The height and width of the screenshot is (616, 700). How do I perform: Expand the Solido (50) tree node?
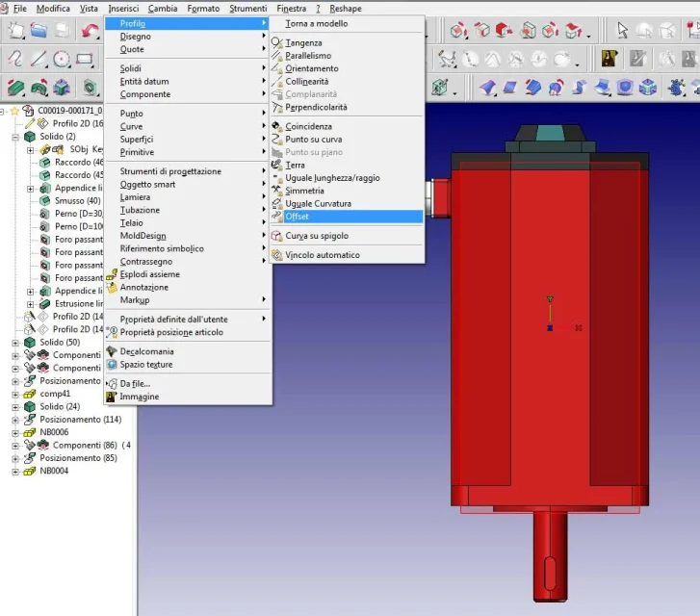(x=15, y=343)
